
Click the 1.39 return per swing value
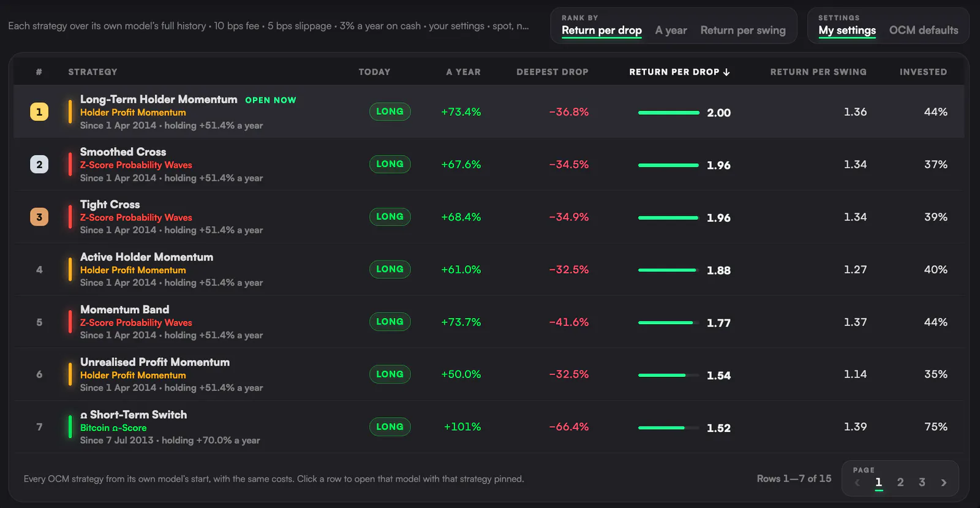click(x=855, y=426)
